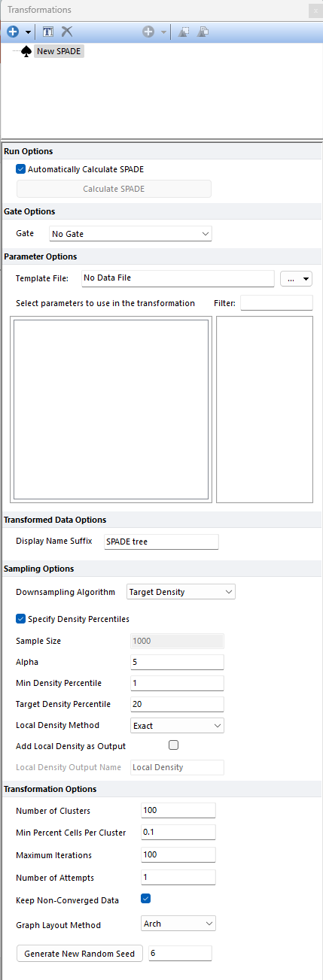Click the 'Parameter Options' section header
Image resolution: width=323 pixels, height=980 pixels.
click(x=41, y=256)
